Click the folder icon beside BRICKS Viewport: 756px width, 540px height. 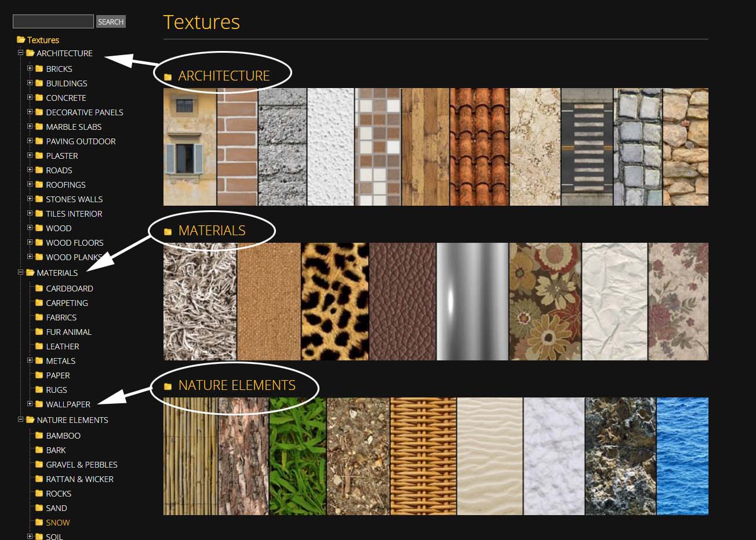(x=38, y=68)
